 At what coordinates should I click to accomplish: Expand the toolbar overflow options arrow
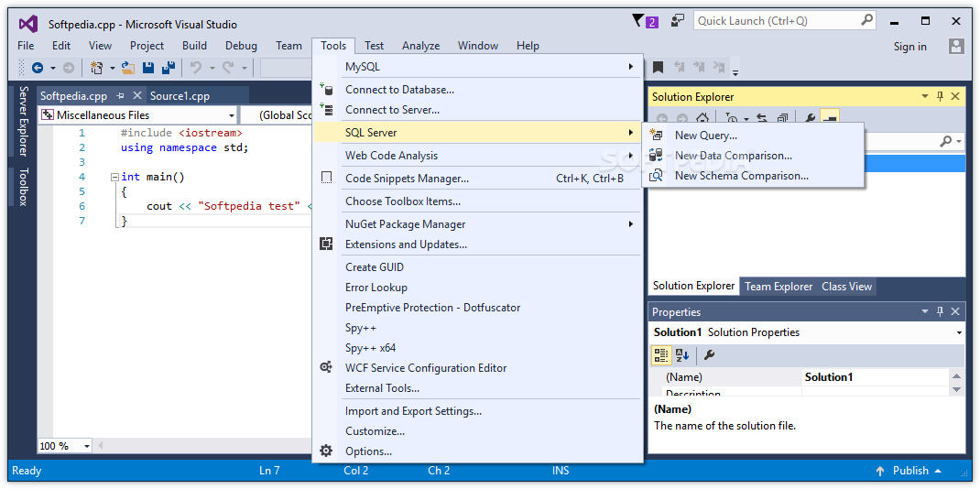735,71
